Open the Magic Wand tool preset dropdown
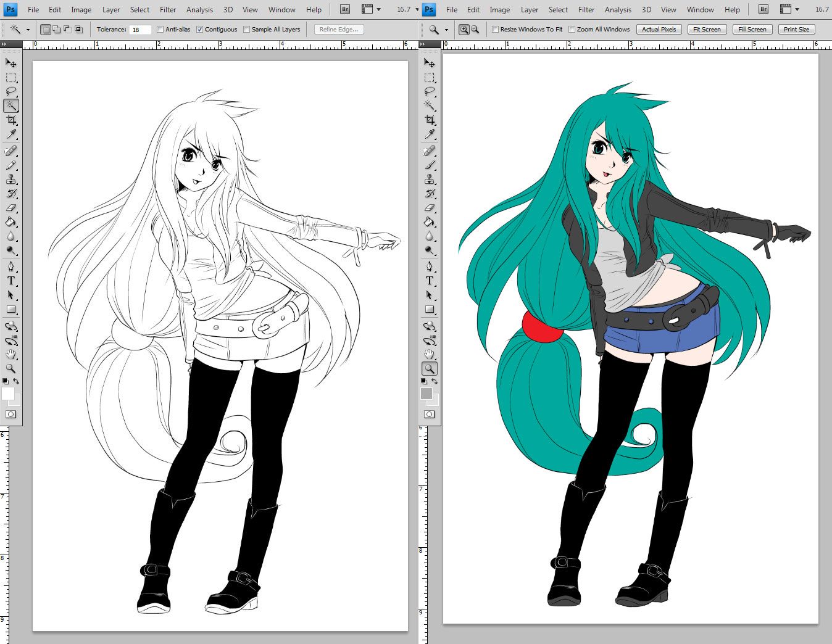Viewport: 832px width, 644px height. (28, 30)
